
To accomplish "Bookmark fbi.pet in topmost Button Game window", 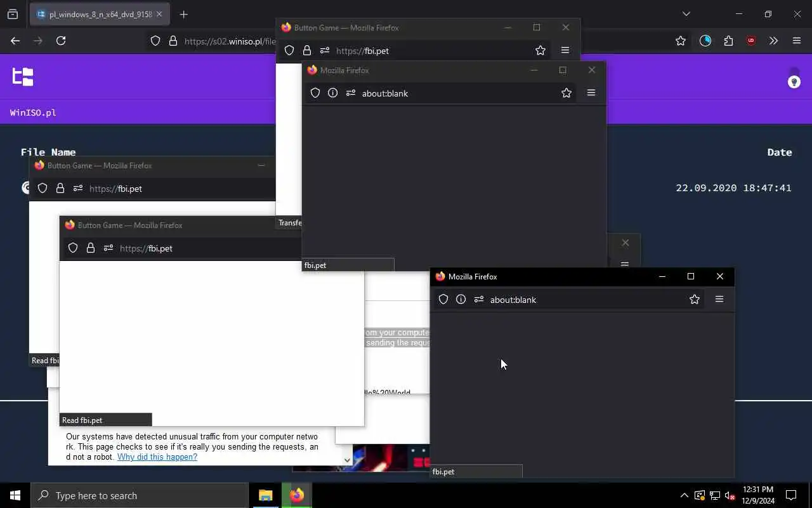I will point(540,50).
